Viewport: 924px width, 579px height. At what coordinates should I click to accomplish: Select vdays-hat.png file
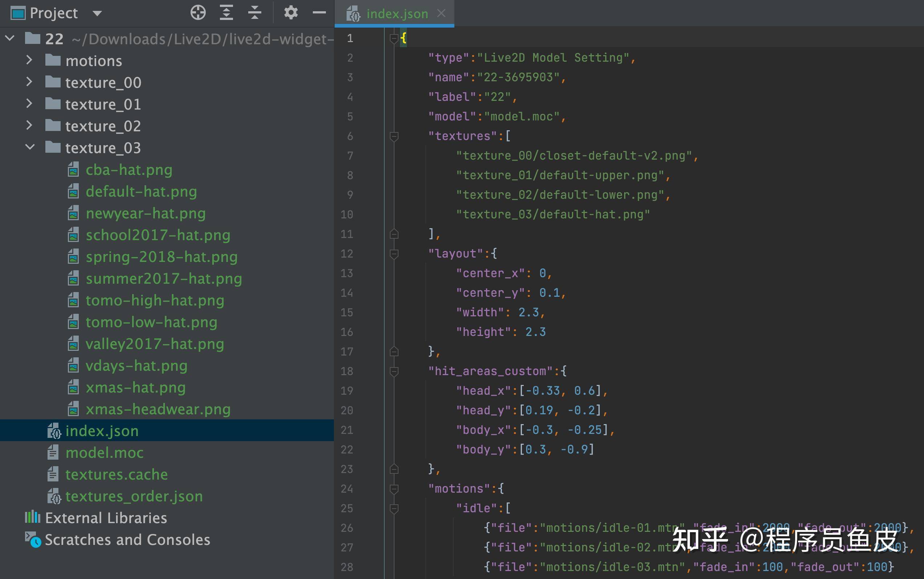tap(136, 366)
